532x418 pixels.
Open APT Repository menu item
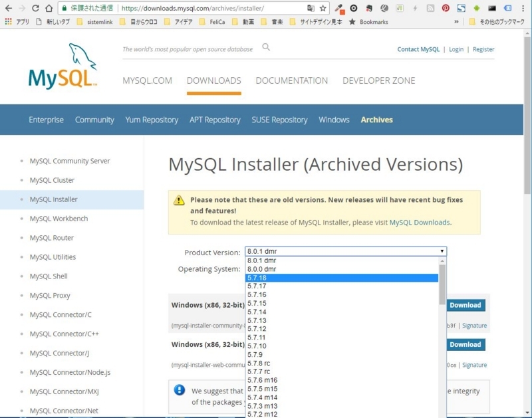(x=215, y=120)
